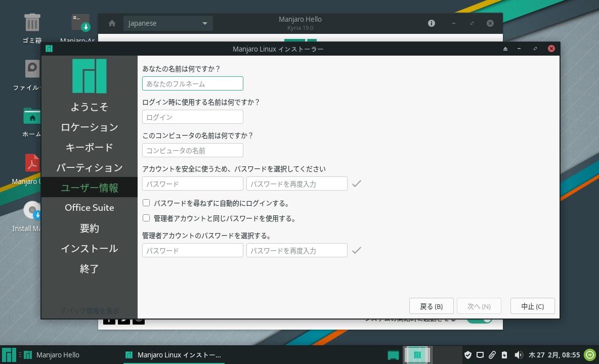Viewport: 599px width, 364px height.
Task: Click the administrator password field
Action: pyautogui.click(x=193, y=250)
